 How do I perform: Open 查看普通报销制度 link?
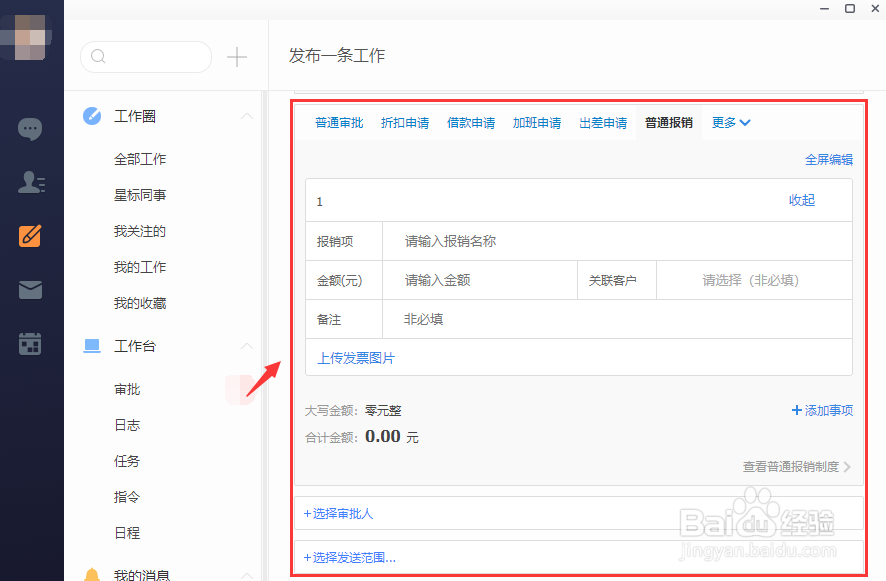click(797, 467)
